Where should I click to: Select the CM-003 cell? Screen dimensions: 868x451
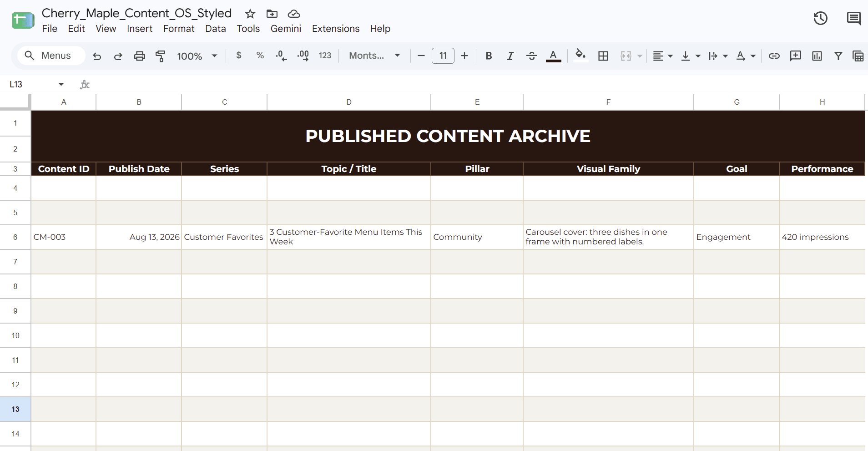coord(63,237)
